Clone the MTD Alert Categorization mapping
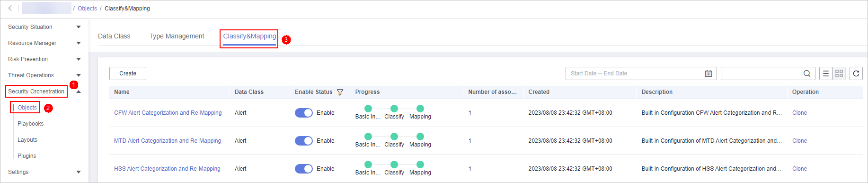Image resolution: width=868 pixels, height=183 pixels. [x=799, y=141]
